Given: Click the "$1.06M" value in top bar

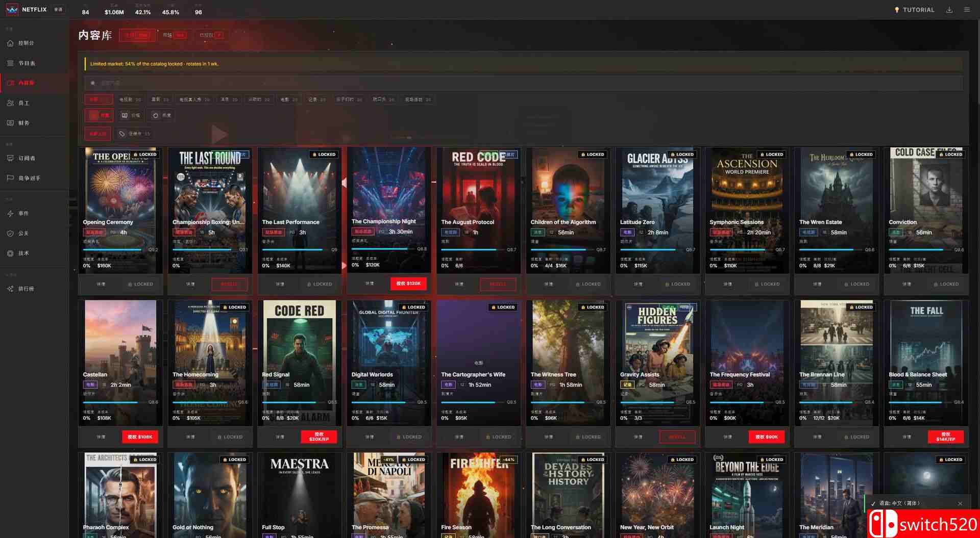Looking at the screenshot, I should click(114, 12).
